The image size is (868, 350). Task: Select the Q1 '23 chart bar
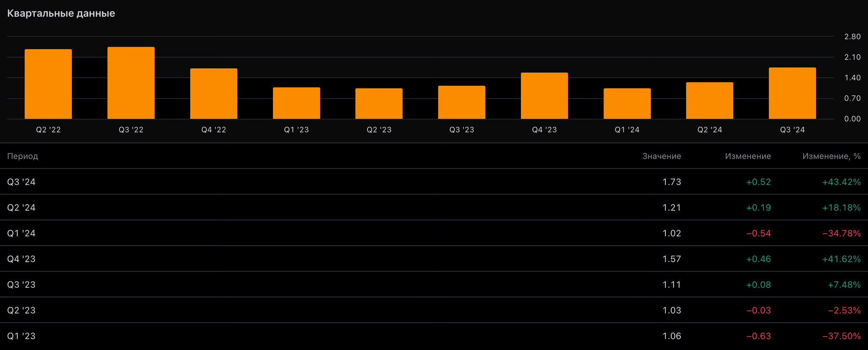pos(296,103)
